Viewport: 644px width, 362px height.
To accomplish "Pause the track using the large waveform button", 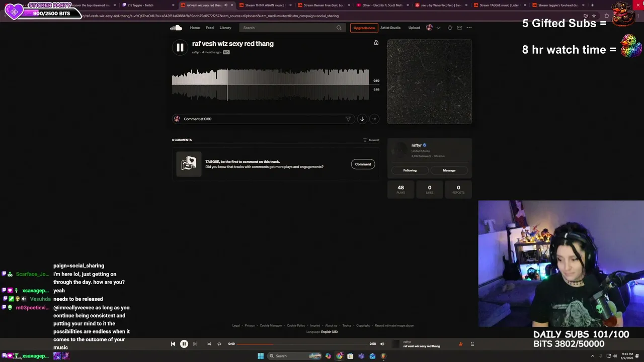I will click(x=180, y=48).
